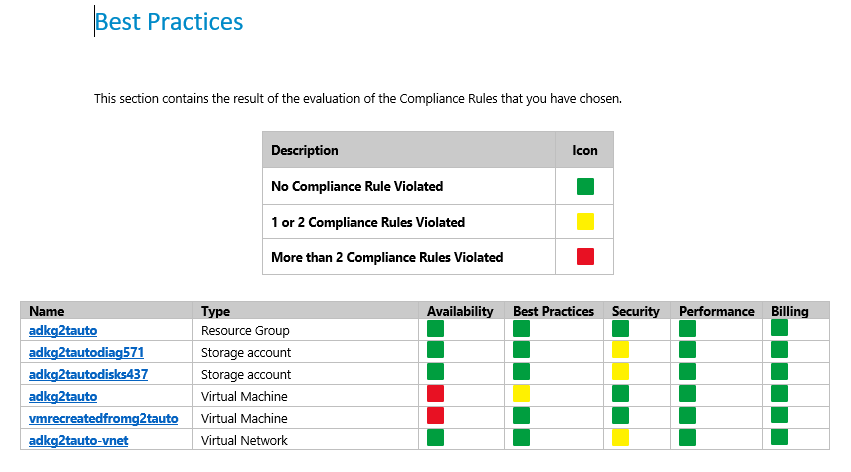
Task: Click red icon for More than 2 Violated
Action: 585,256
